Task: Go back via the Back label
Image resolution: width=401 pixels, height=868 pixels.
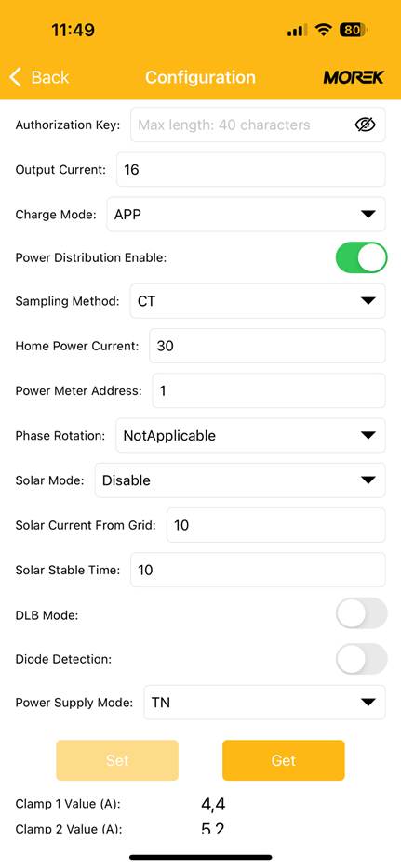Action: 50,77
